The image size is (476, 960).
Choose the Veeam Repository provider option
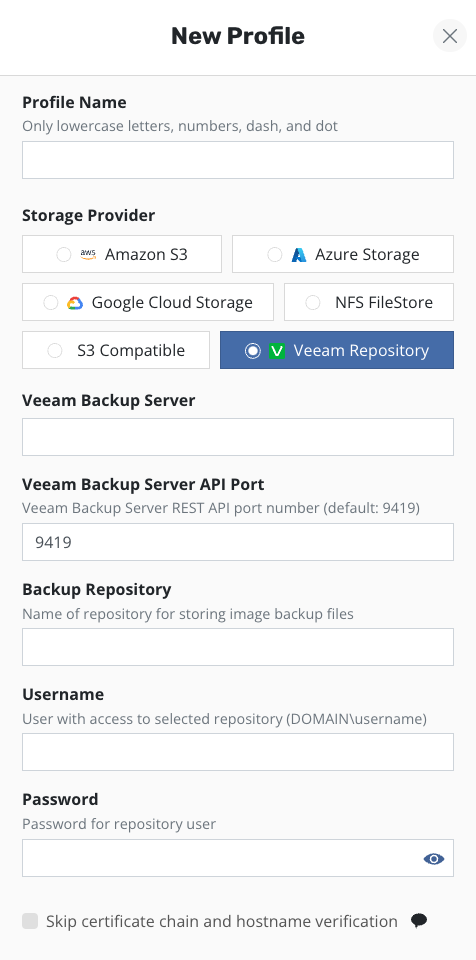pyautogui.click(x=337, y=350)
